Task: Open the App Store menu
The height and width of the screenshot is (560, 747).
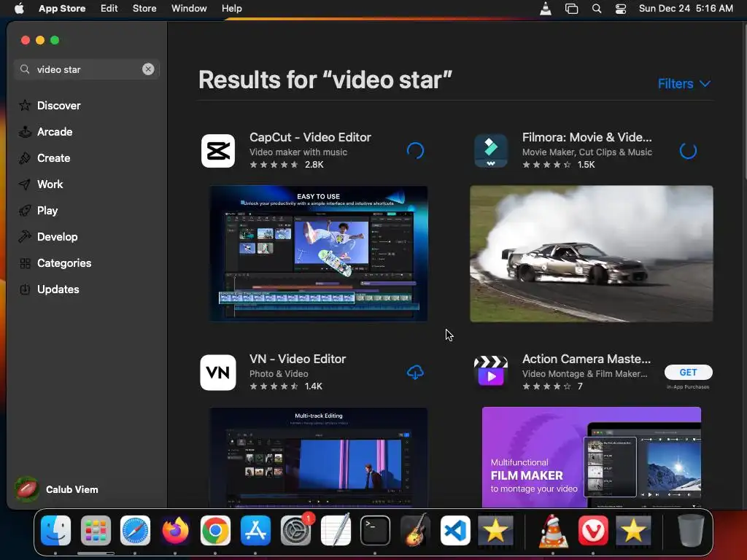Action: (x=62, y=9)
